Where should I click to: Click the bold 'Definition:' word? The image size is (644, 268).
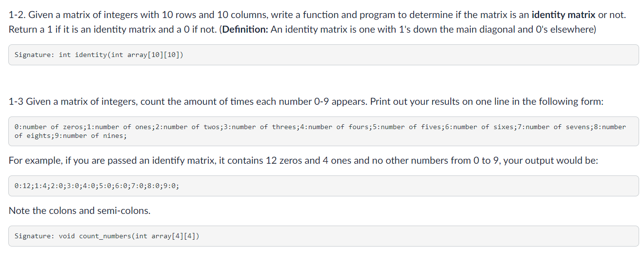pos(245,29)
